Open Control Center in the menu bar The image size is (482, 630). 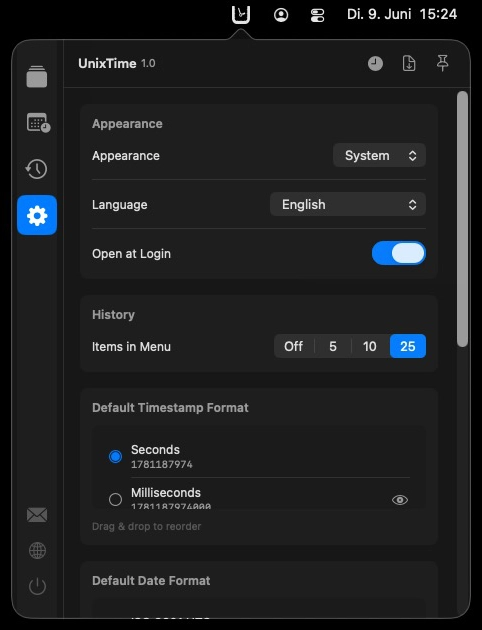(317, 15)
